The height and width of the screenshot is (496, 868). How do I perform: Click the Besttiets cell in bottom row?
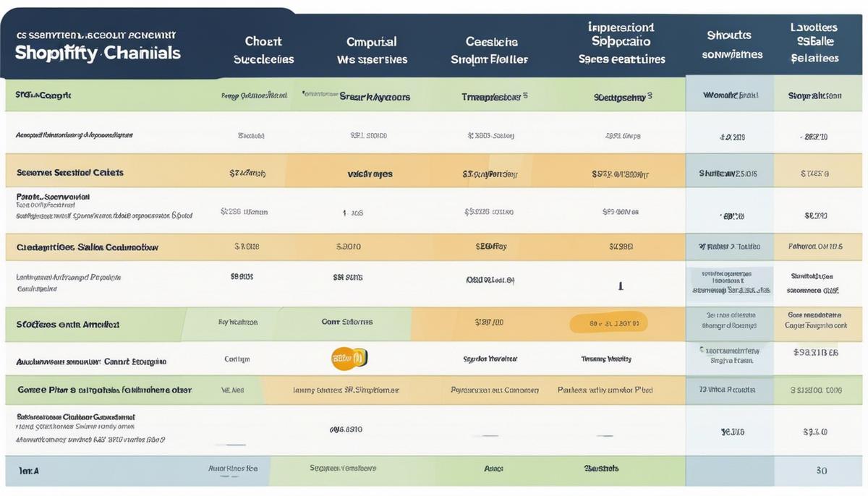pyautogui.click(x=601, y=469)
